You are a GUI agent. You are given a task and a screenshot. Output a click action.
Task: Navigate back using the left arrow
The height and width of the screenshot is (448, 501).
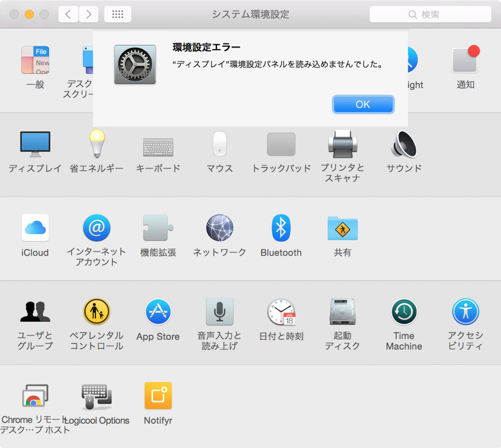click(68, 14)
